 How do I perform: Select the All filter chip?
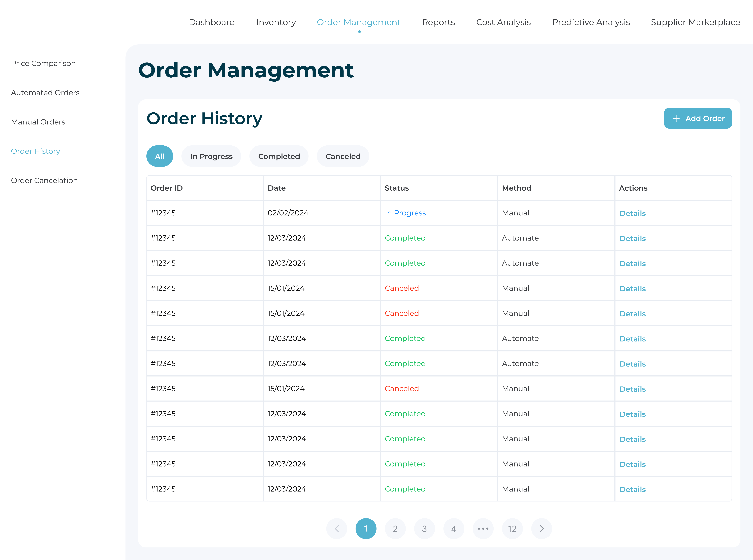pyautogui.click(x=160, y=156)
